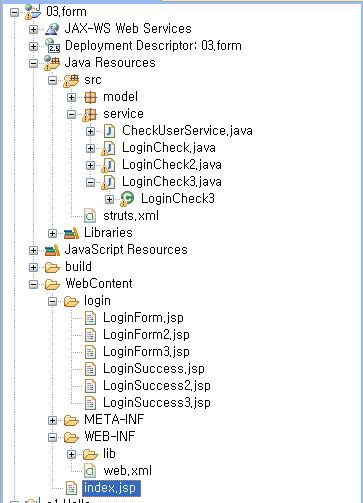Click the Libraries icon
363x503 pixels.
[x=71, y=233]
